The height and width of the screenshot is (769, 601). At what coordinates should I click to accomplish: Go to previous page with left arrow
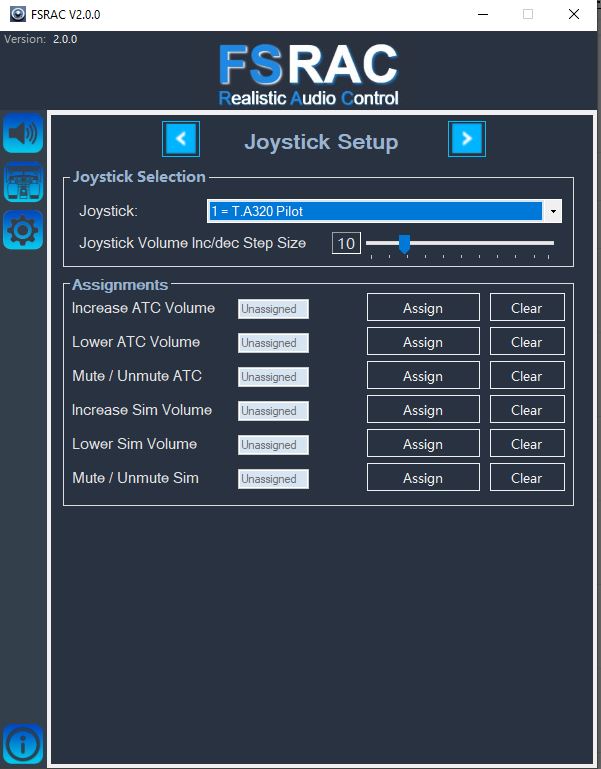coord(181,139)
